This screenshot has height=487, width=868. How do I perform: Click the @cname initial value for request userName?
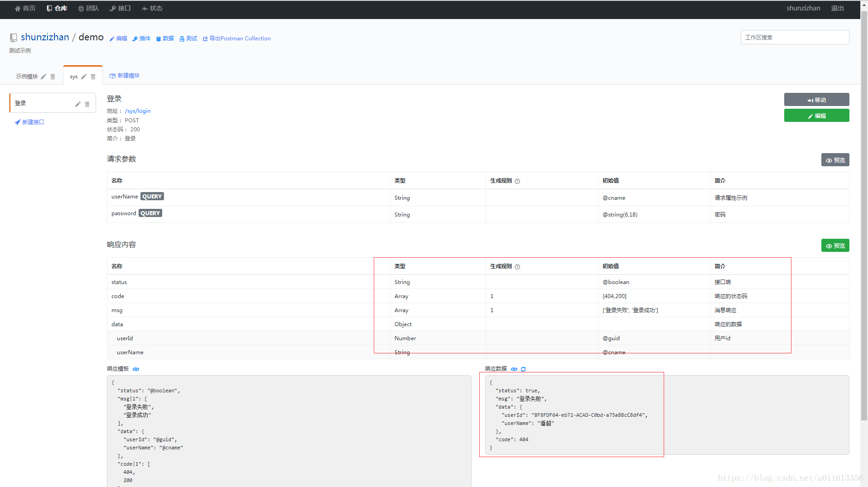click(614, 198)
